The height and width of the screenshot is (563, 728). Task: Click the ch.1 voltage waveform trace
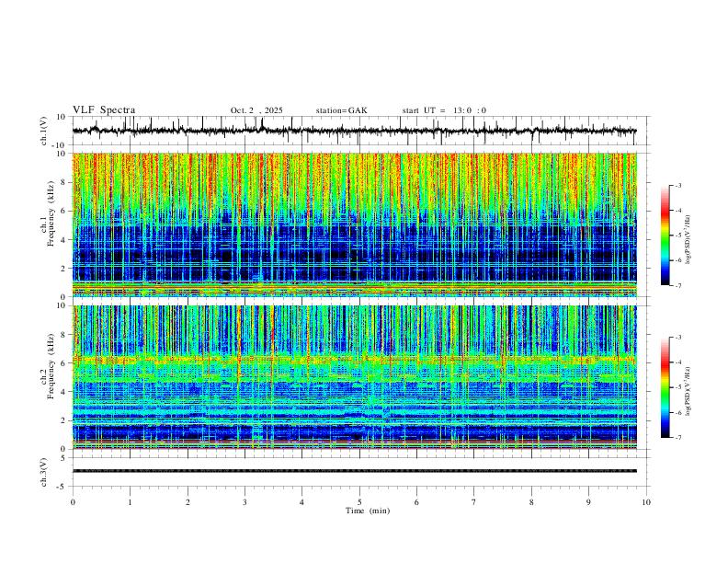click(354, 131)
